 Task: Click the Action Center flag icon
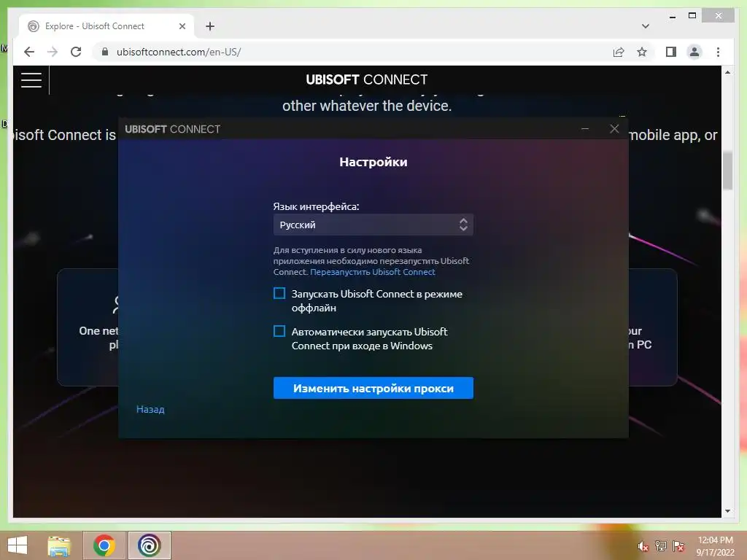coord(678,546)
